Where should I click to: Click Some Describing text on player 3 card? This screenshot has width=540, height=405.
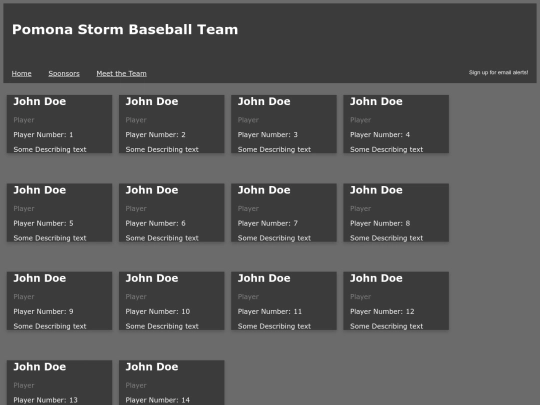tap(274, 149)
